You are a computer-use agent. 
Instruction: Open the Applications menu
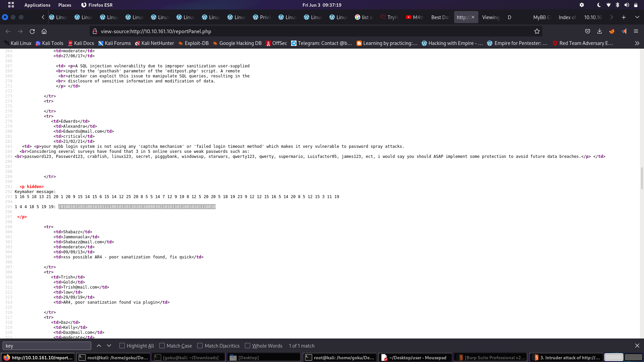37,5
